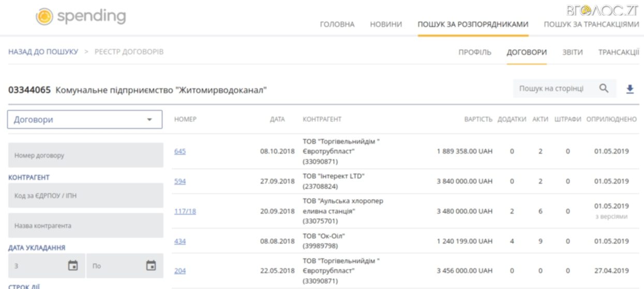This screenshot has height=289, width=644.
Task: Open ПОШУК ЗА ТРАНСАКЦІЯМИ section
Action: click(591, 24)
